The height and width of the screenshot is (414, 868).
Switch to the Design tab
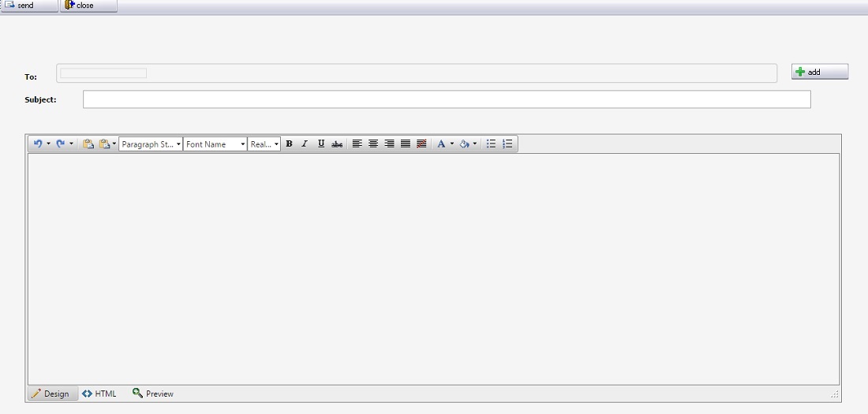pos(53,393)
